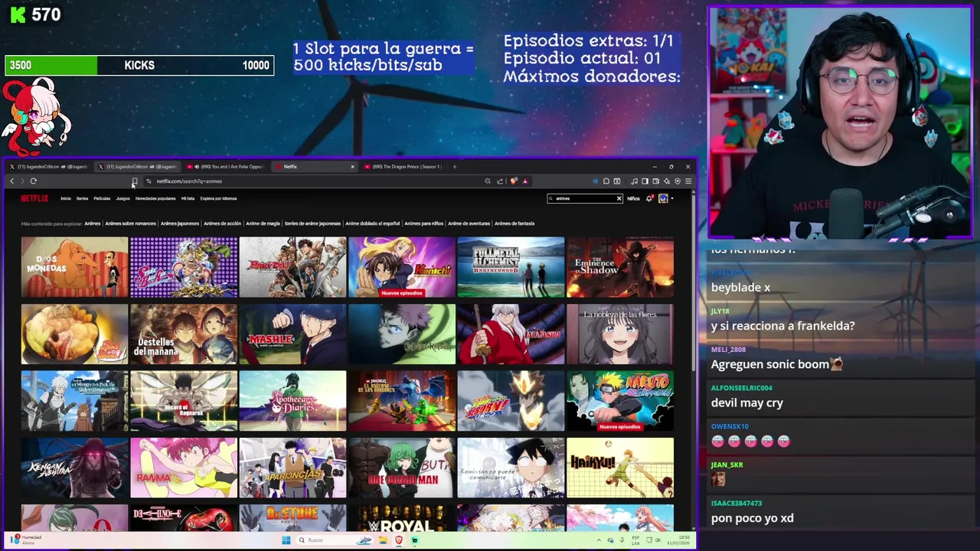The width and height of the screenshot is (980, 551).
Task: Explore 'Anime doblado al español' category
Action: [x=373, y=223]
